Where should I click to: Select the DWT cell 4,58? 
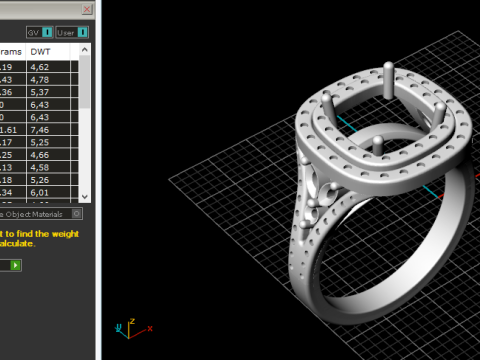(48, 167)
